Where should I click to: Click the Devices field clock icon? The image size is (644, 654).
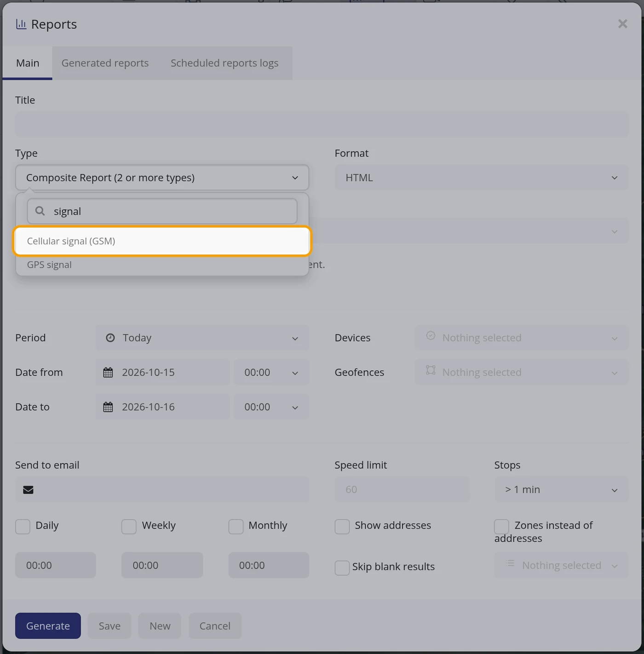pos(431,336)
